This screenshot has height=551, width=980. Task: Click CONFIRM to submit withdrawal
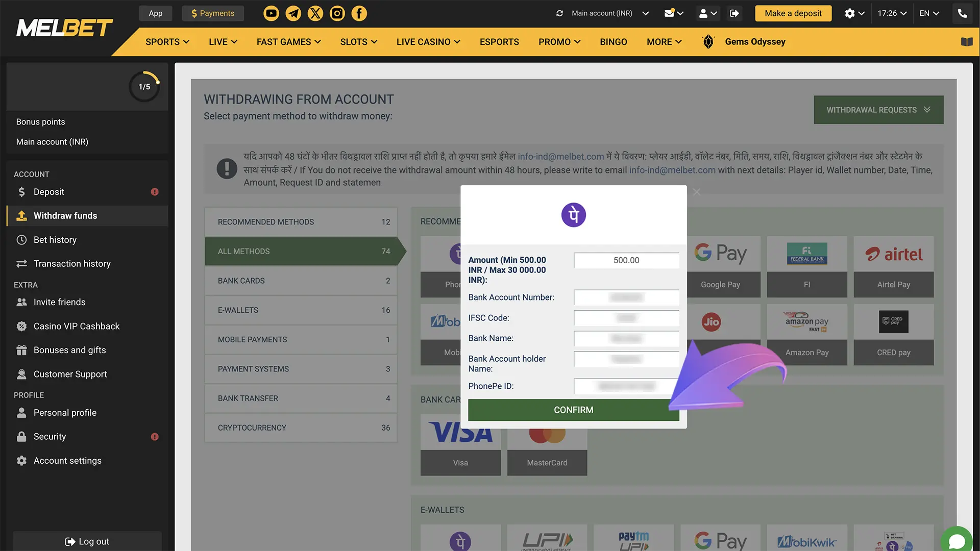(x=573, y=410)
